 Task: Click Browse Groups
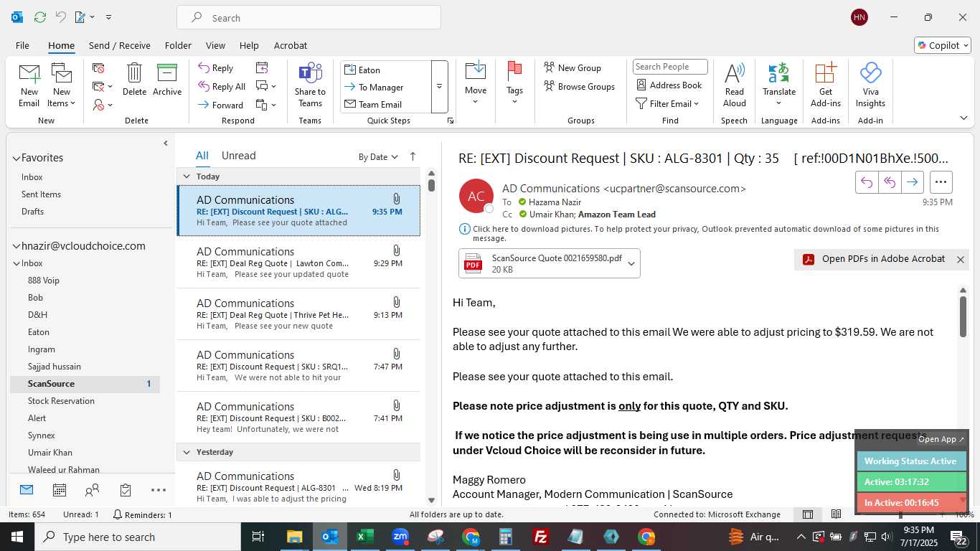(x=579, y=87)
